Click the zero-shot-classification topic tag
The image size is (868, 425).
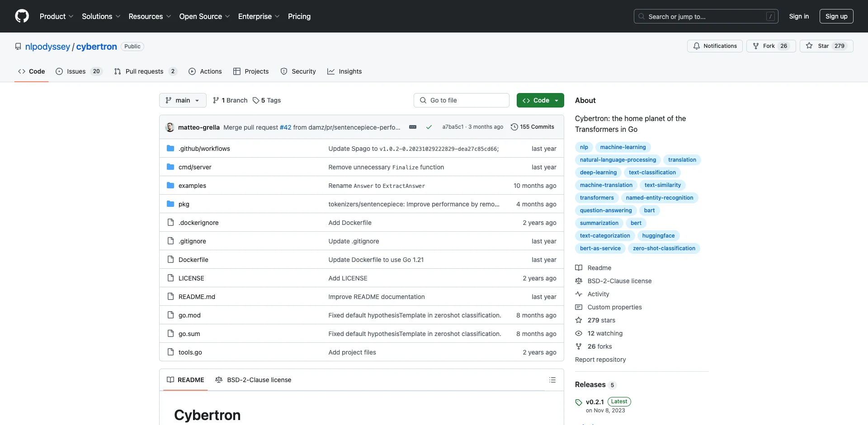tap(664, 248)
